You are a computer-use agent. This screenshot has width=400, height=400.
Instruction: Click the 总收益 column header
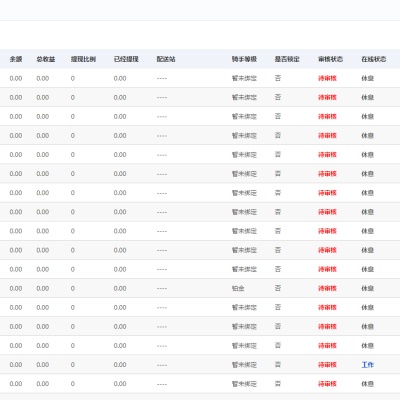(46, 59)
